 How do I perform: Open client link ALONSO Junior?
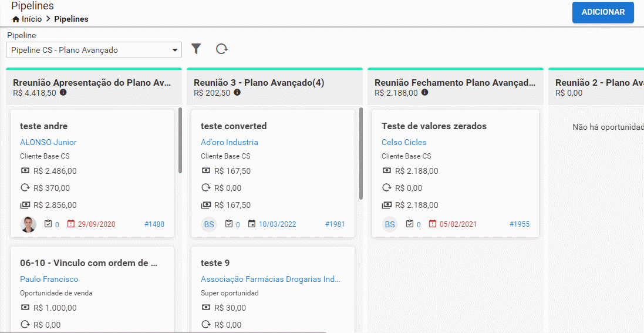click(49, 142)
